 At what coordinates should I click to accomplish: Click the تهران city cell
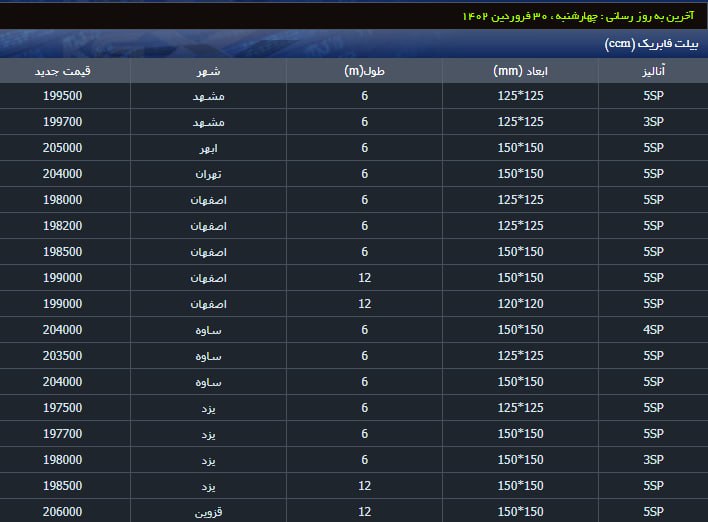point(208,174)
